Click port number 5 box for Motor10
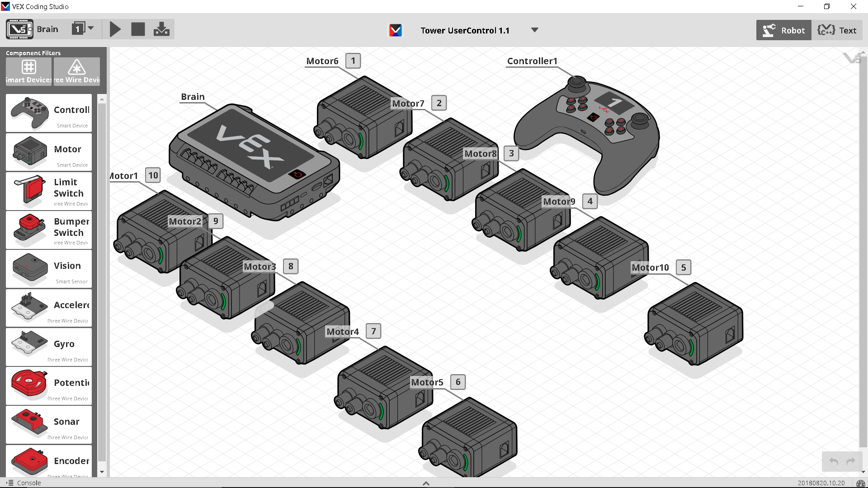 pyautogui.click(x=684, y=267)
